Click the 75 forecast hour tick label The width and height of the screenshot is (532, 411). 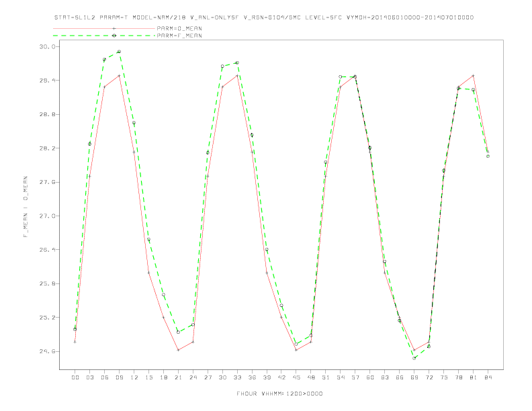(x=444, y=377)
